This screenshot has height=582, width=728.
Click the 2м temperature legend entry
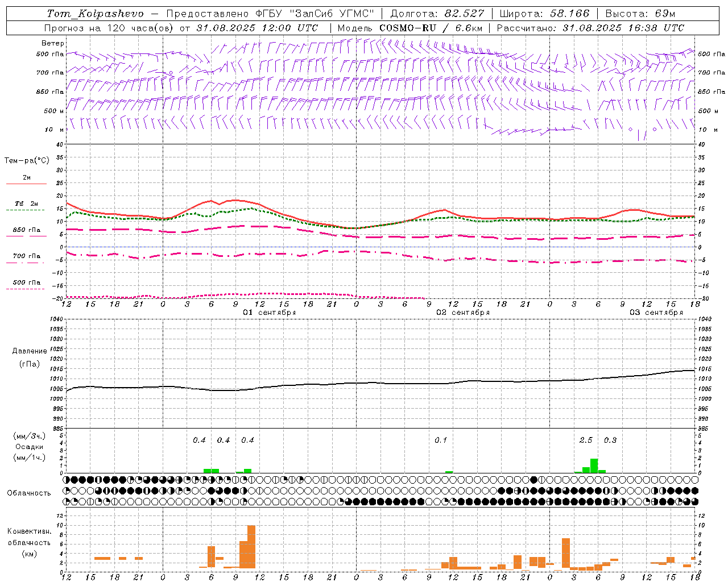click(27, 178)
